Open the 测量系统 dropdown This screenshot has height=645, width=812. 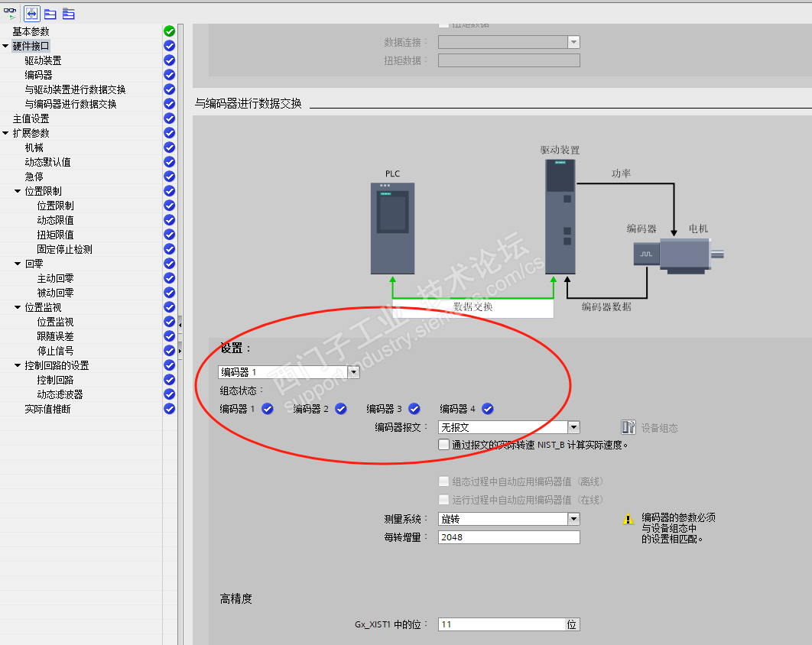click(573, 519)
